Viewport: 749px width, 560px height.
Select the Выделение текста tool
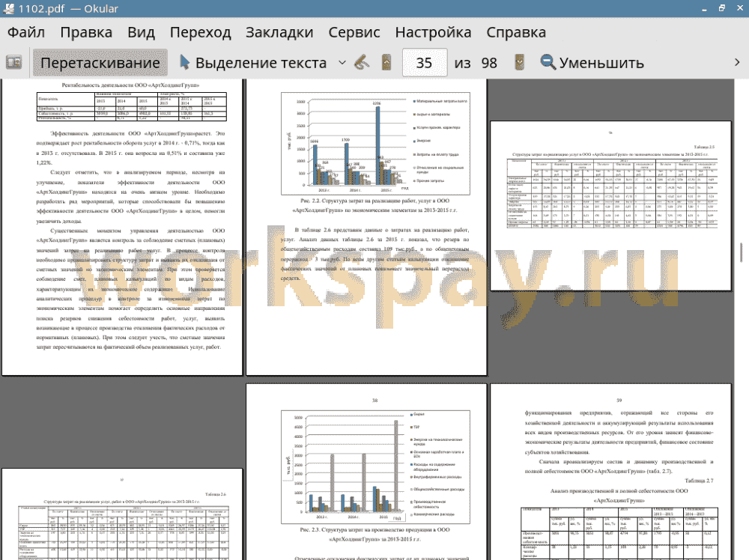252,63
